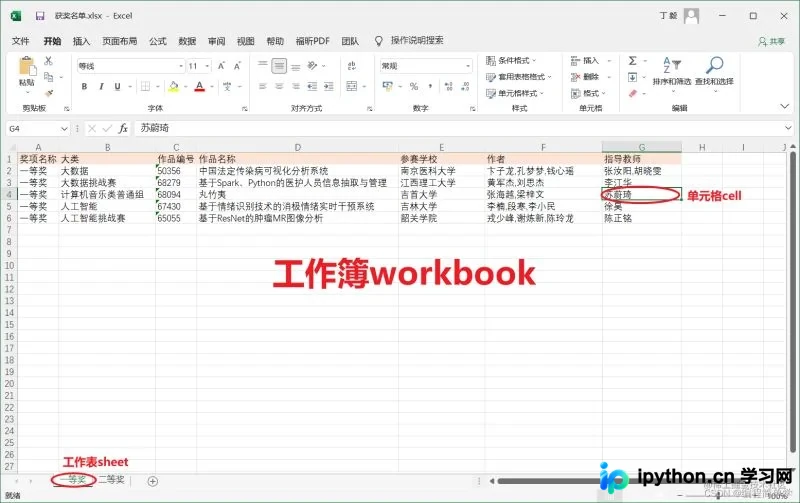Toggle top vertical alignment
Viewport: 800px width, 503px height.
[263, 66]
